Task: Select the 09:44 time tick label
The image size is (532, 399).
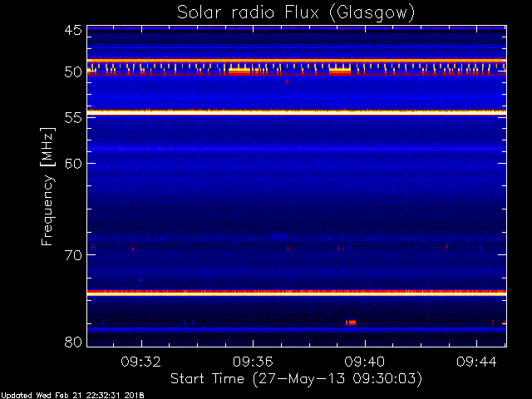Action: (x=476, y=362)
